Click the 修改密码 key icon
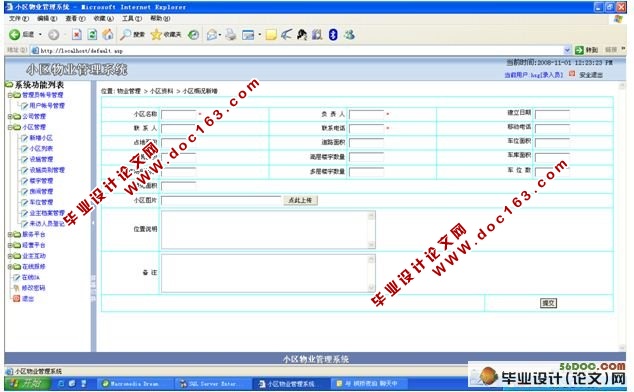Image resolution: width=634 pixels, height=392 pixels. point(16,288)
